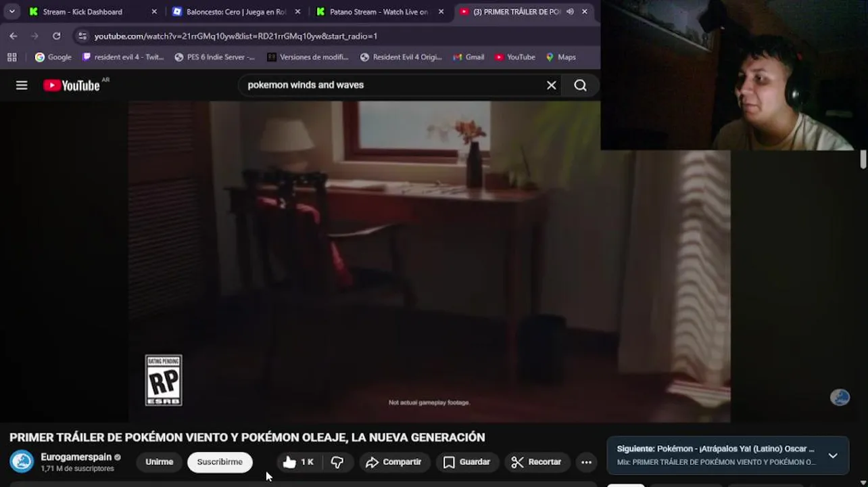Click the video title PRIMER TRÁILER DE POKÉMON
Screen dimensions: 868x487
coord(247,438)
